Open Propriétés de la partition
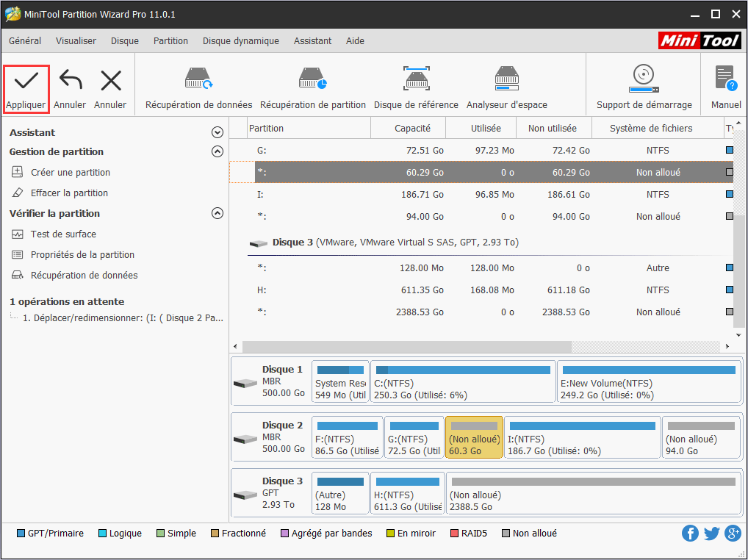Image resolution: width=748 pixels, height=560 pixels. pos(82,255)
